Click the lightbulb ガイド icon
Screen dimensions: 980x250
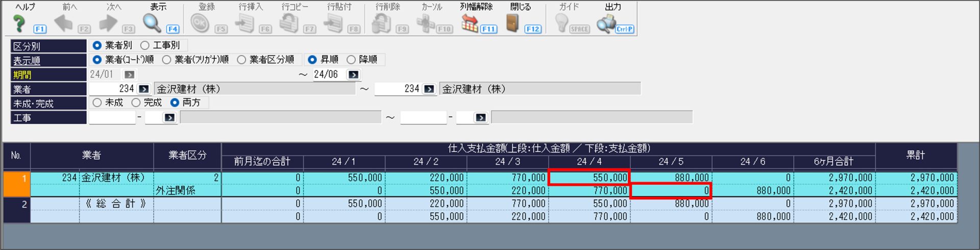[x=561, y=23]
